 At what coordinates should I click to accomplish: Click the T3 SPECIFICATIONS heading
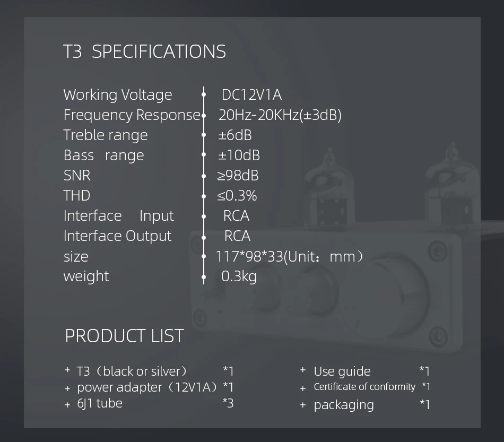pyautogui.click(x=144, y=51)
